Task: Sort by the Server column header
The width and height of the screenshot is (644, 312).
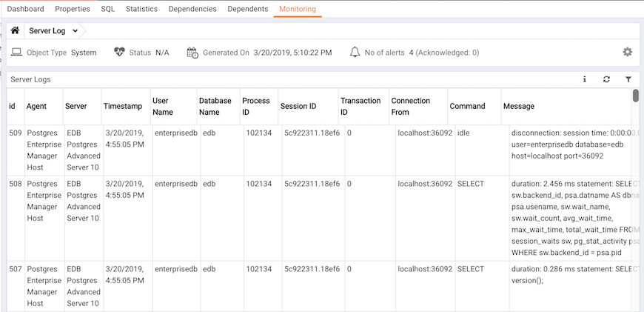Action: click(x=82, y=106)
